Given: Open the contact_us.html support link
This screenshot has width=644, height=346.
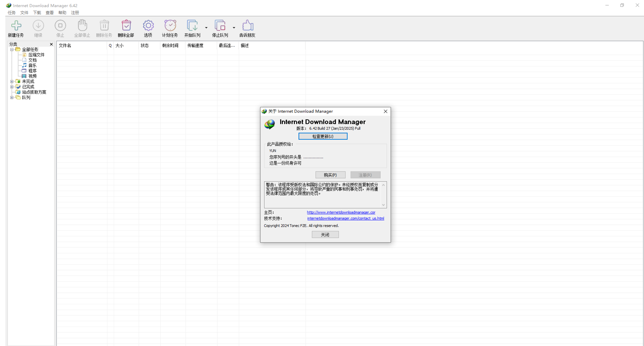Looking at the screenshot, I should click(x=346, y=218).
